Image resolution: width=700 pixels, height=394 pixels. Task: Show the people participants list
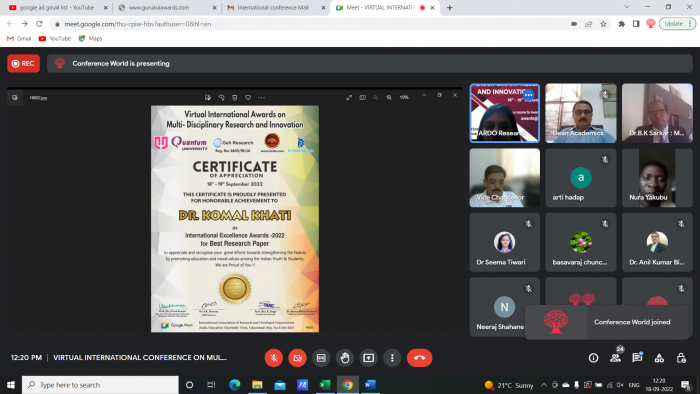(615, 358)
